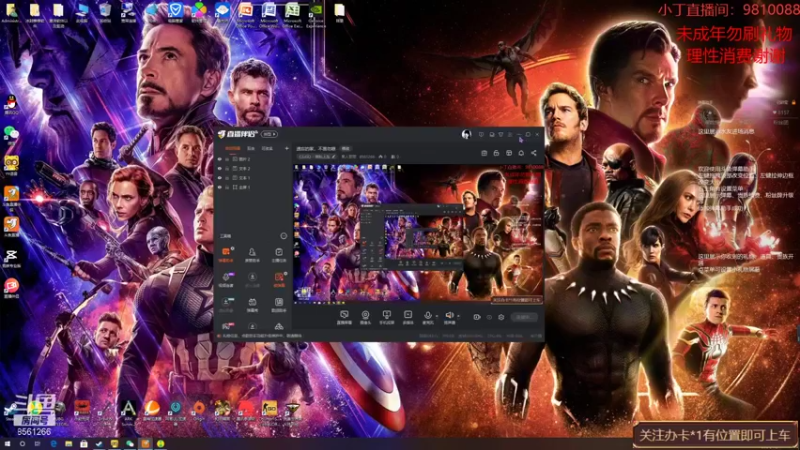Screen dimensions: 800x450
Task: Open the middle tool in the toolbox's first row
Action: (x=252, y=254)
